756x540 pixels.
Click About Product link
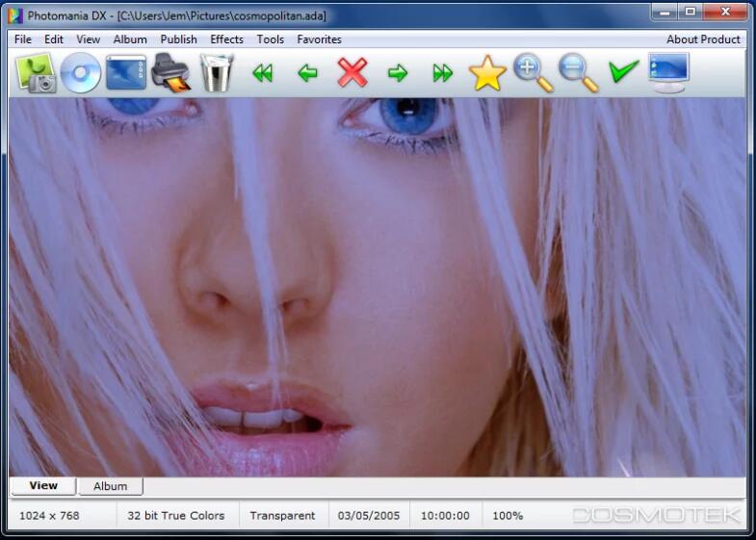(x=703, y=39)
